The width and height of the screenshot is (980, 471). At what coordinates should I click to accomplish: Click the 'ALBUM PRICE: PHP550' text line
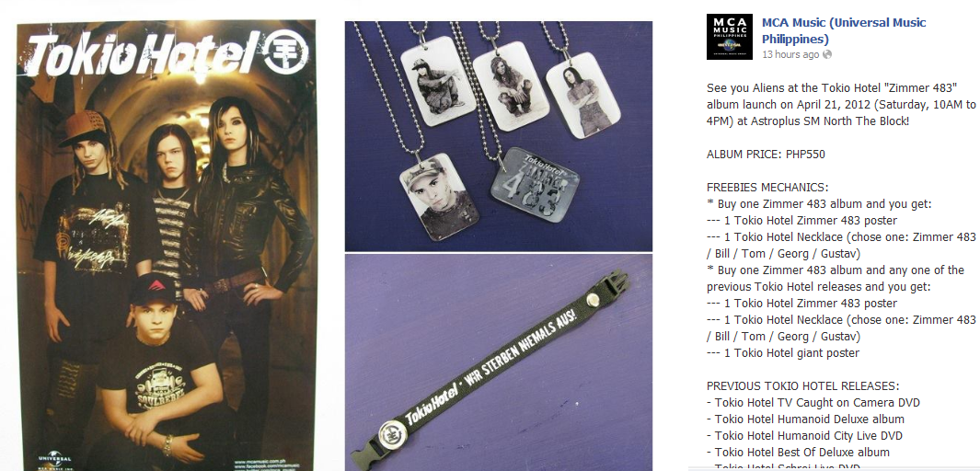(766, 155)
